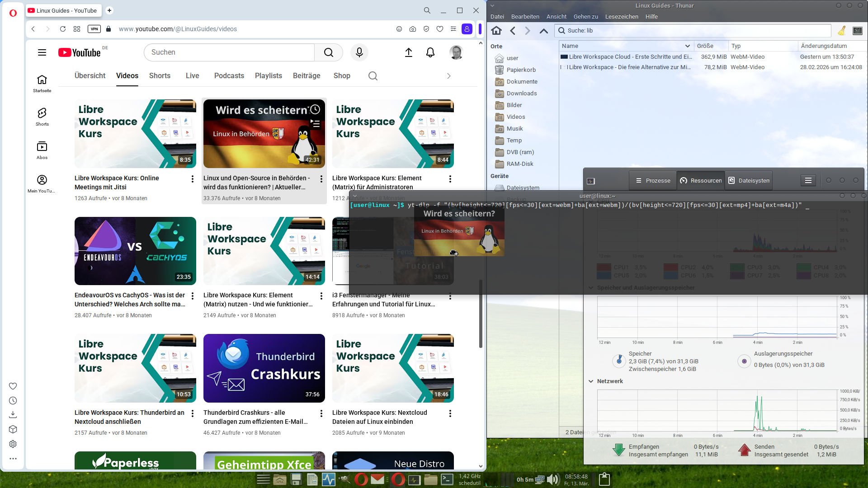Collapse Speicher und Auslagerungsspeicher section
The height and width of the screenshot is (488, 868).
click(591, 288)
